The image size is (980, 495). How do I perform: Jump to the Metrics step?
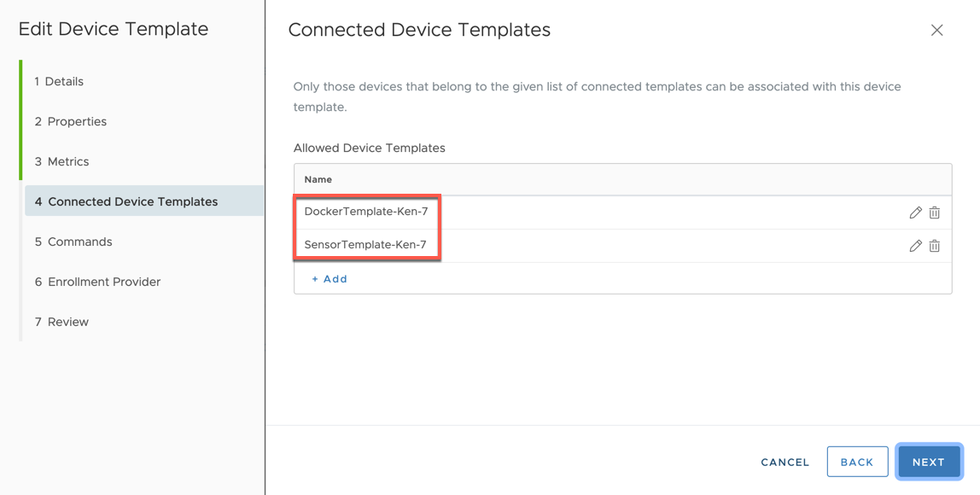61,162
